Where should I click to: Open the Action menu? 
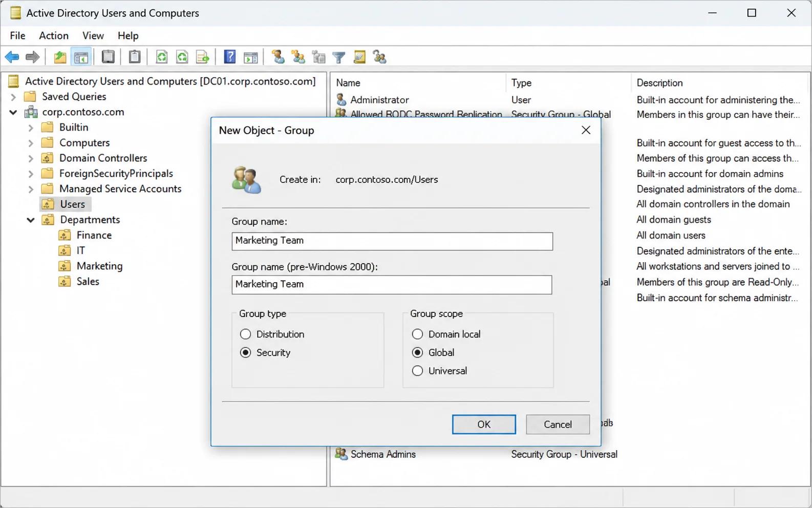point(54,35)
